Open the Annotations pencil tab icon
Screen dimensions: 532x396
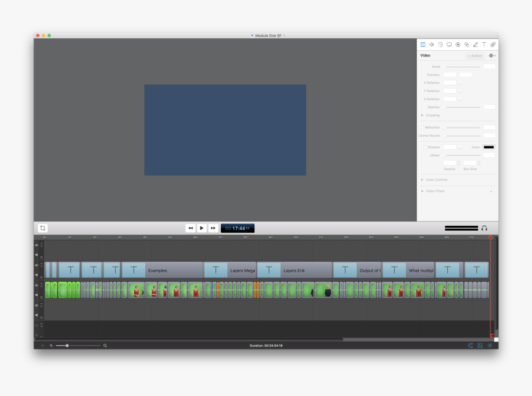[475, 45]
